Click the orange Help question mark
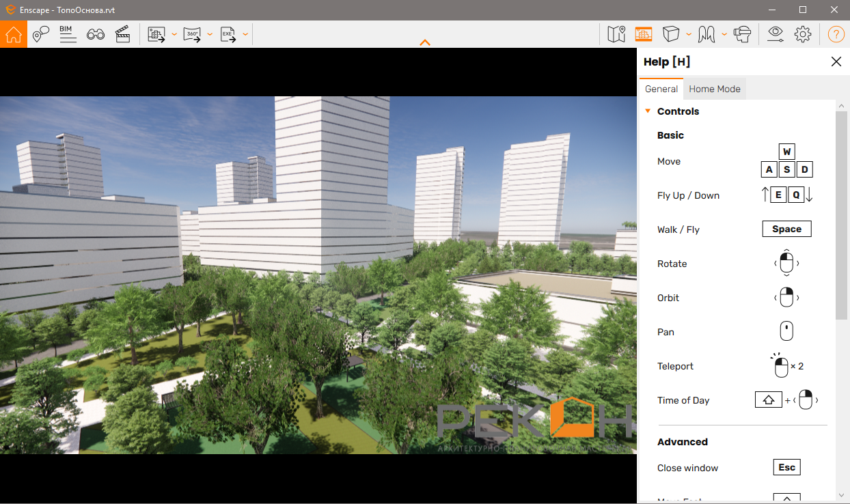This screenshot has width=850, height=504. [x=836, y=34]
